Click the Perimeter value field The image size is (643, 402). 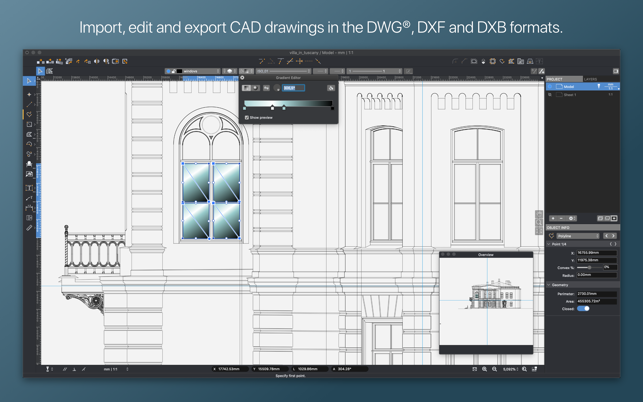click(597, 294)
